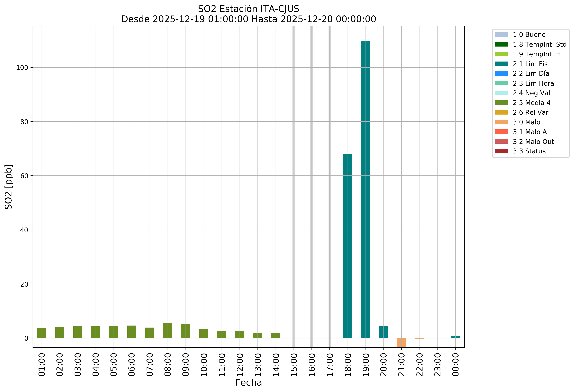Viewport: 574px width, 392px height.
Task: Click the SO2 Estación ITA-CJUS chart title
Action: pyautogui.click(x=249, y=9)
